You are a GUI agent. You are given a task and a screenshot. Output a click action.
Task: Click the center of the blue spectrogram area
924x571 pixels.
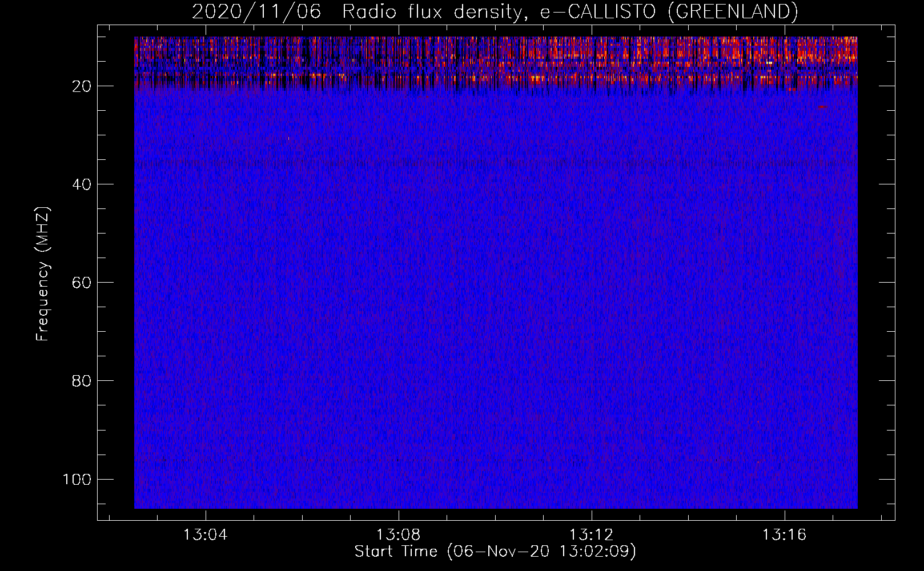pos(496,297)
